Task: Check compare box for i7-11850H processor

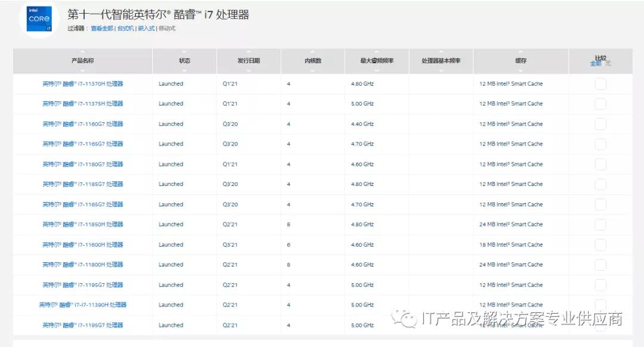Action: [x=599, y=224]
